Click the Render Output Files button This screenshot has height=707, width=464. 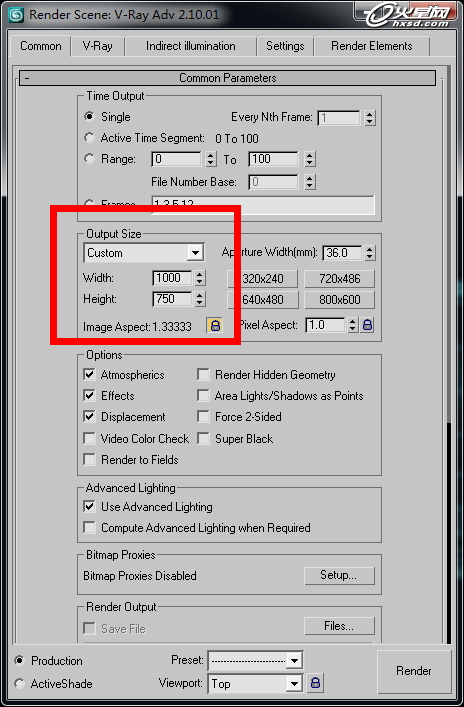click(340, 626)
